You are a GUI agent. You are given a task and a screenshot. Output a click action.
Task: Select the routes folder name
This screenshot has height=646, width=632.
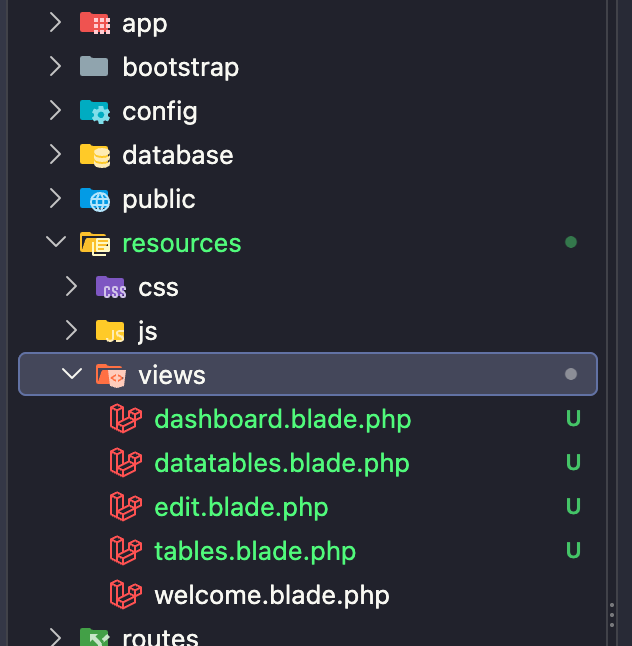pyautogui.click(x=160, y=637)
